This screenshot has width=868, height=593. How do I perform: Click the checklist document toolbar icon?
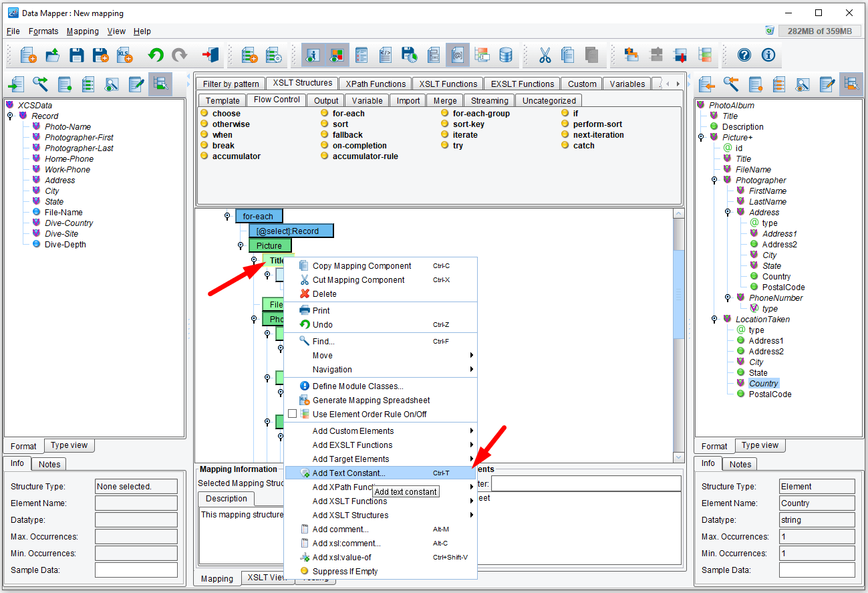point(361,55)
